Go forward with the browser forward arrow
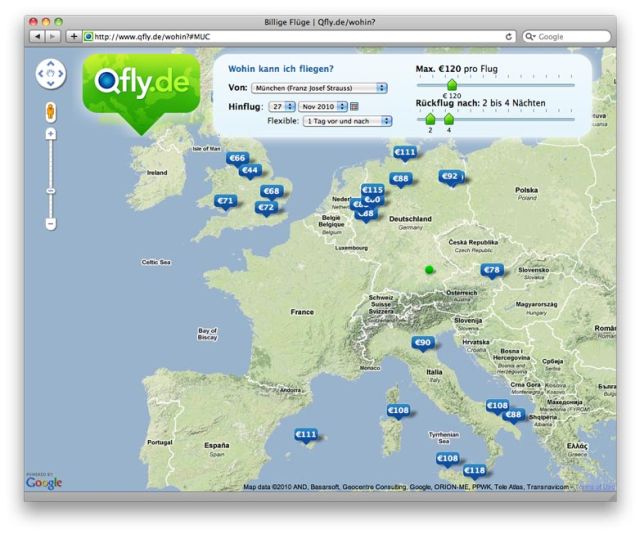The width and height of the screenshot is (640, 534). [x=53, y=37]
